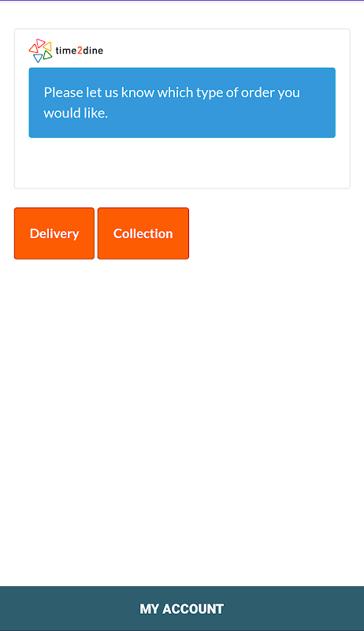Viewport: 364px width, 631px height.
Task: Select the orange Delivery button label
Action: coord(54,233)
